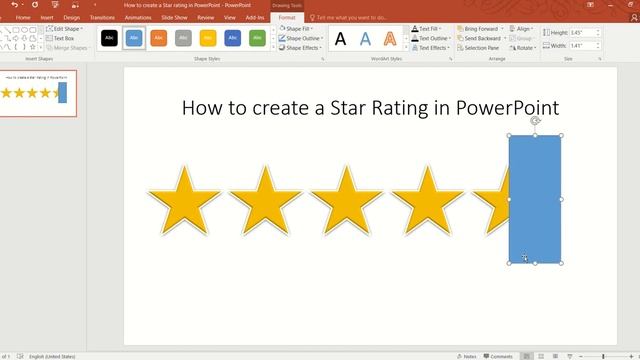Expand the Shape Styles gallery
This screenshot has height=360, width=640.
[273, 48]
